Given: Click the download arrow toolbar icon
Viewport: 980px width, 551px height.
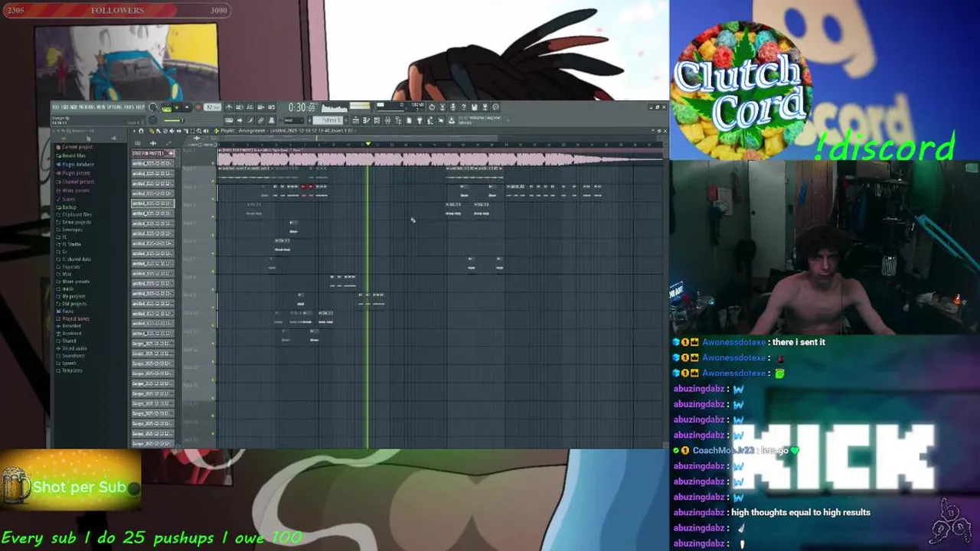Looking at the screenshot, I should click(x=451, y=120).
